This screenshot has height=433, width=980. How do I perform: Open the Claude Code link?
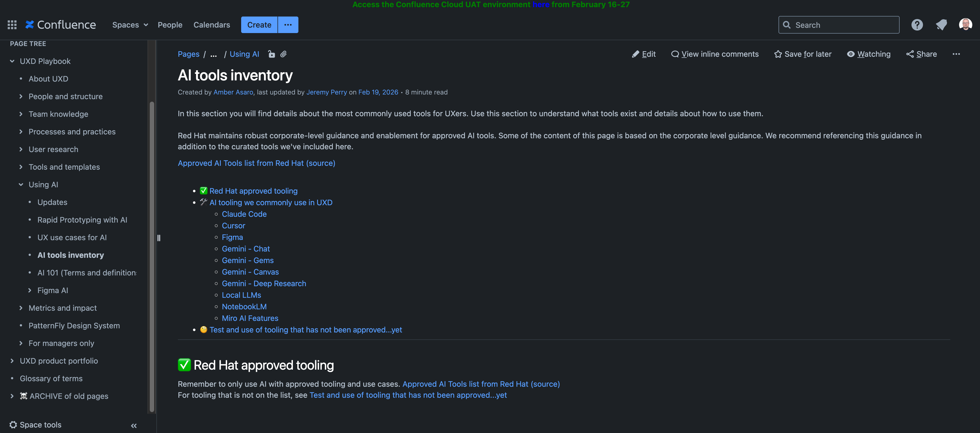coord(244,214)
